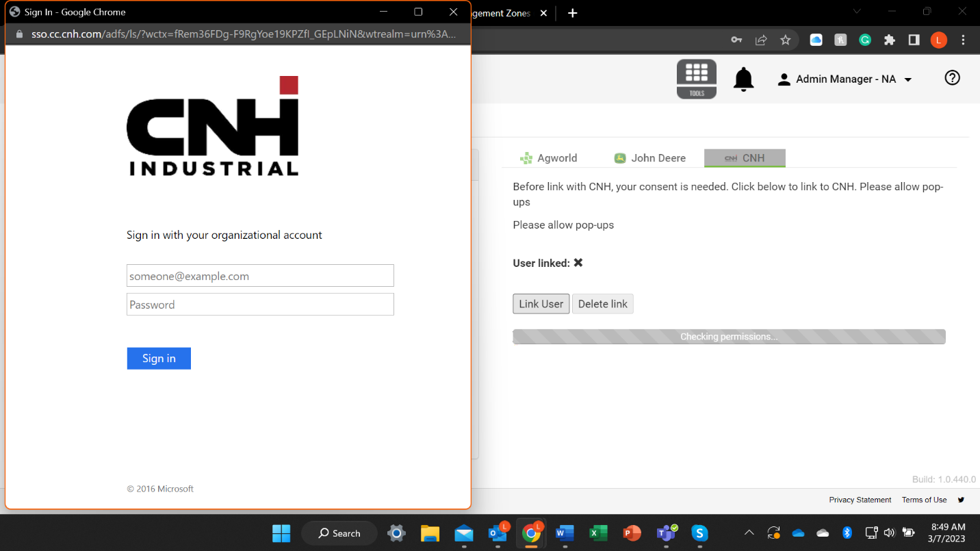The image size is (980, 551).
Task: Click the blue Sign in button
Action: [159, 359]
